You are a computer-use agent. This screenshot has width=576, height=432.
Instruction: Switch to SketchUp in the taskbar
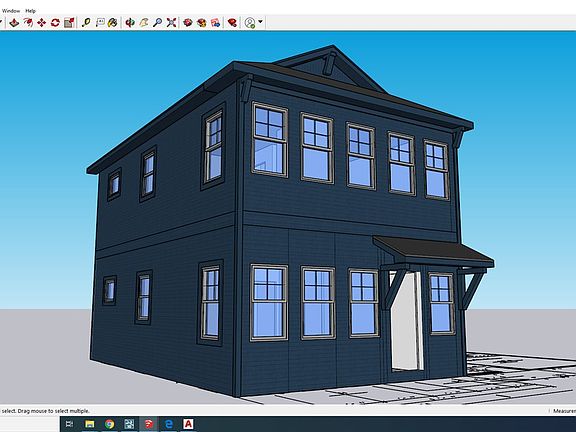pyautogui.click(x=149, y=424)
